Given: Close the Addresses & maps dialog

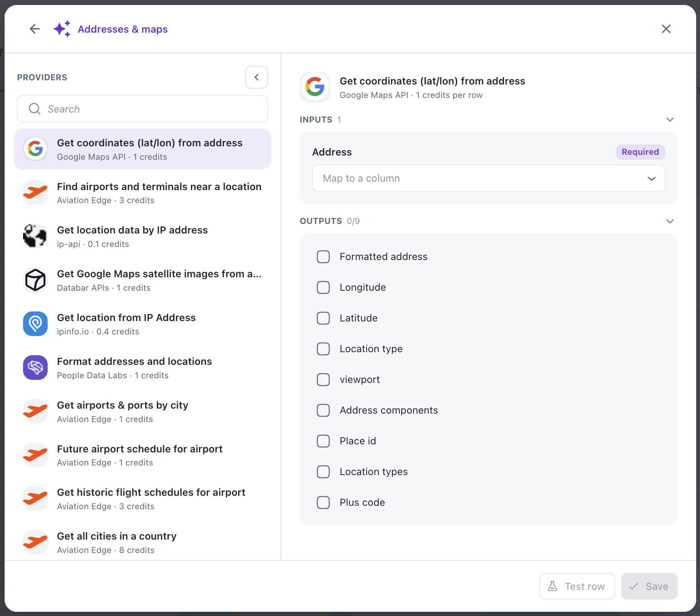Looking at the screenshot, I should [x=666, y=29].
